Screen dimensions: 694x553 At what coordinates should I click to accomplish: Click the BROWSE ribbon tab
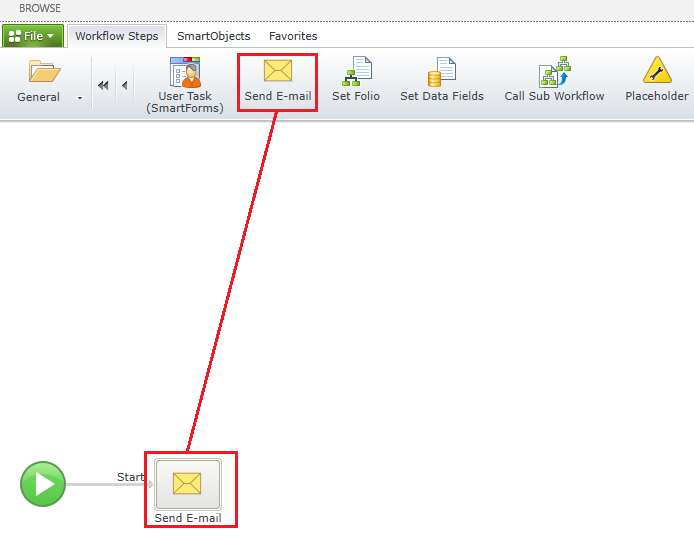pyautogui.click(x=40, y=8)
